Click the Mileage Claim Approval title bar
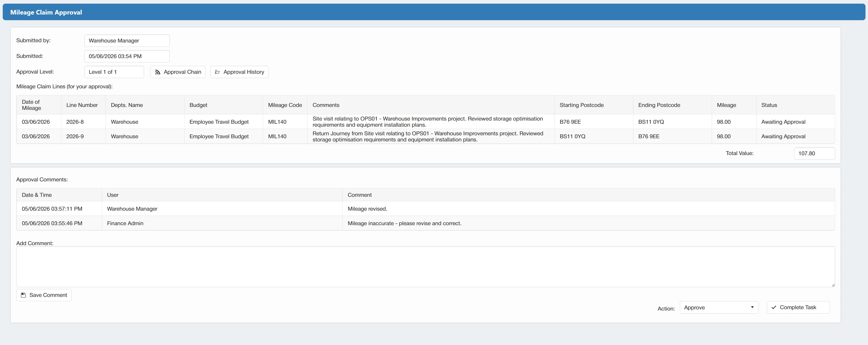This screenshot has width=868, height=345. tap(434, 12)
